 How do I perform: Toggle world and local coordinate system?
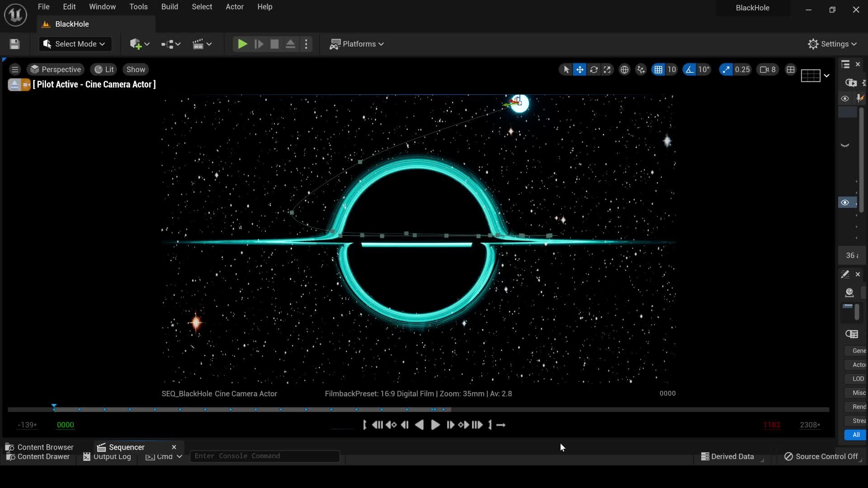(x=624, y=70)
